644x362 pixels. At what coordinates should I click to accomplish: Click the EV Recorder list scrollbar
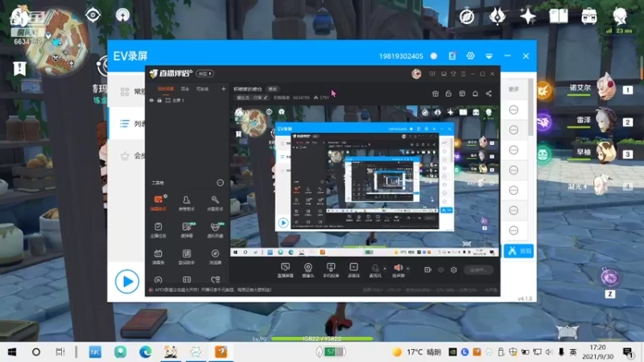(x=530, y=108)
